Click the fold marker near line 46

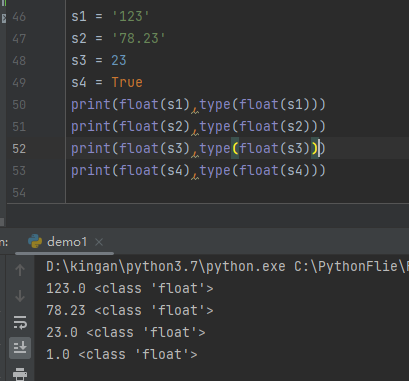(4, 18)
